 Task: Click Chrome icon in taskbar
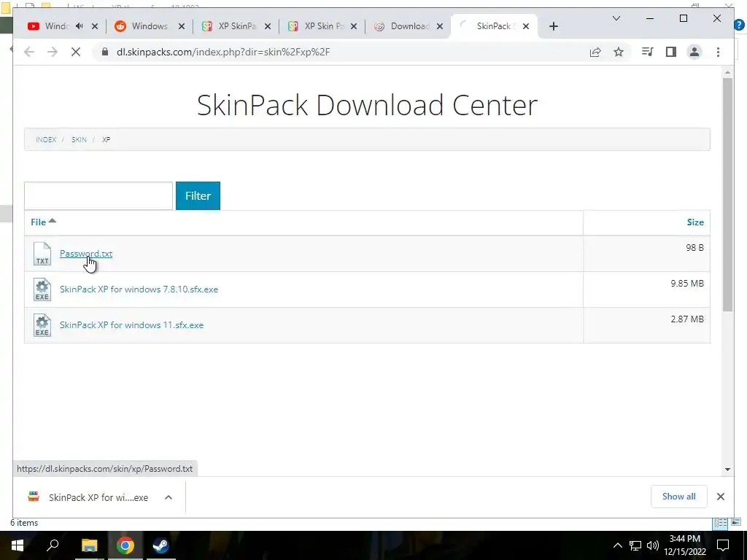(125, 545)
